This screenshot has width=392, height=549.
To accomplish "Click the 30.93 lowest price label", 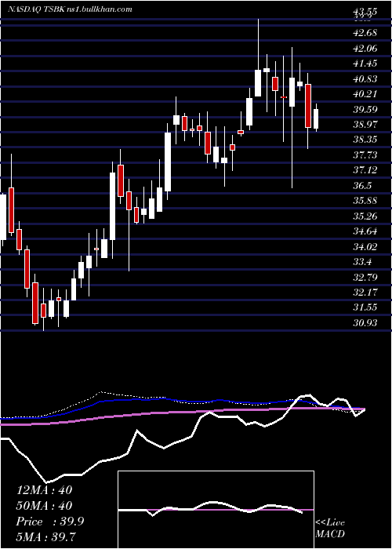I will point(365,322).
